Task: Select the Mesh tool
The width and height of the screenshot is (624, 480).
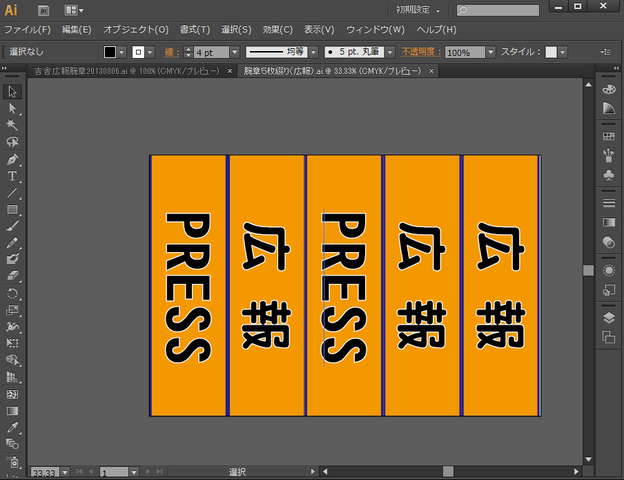Action: [x=12, y=394]
